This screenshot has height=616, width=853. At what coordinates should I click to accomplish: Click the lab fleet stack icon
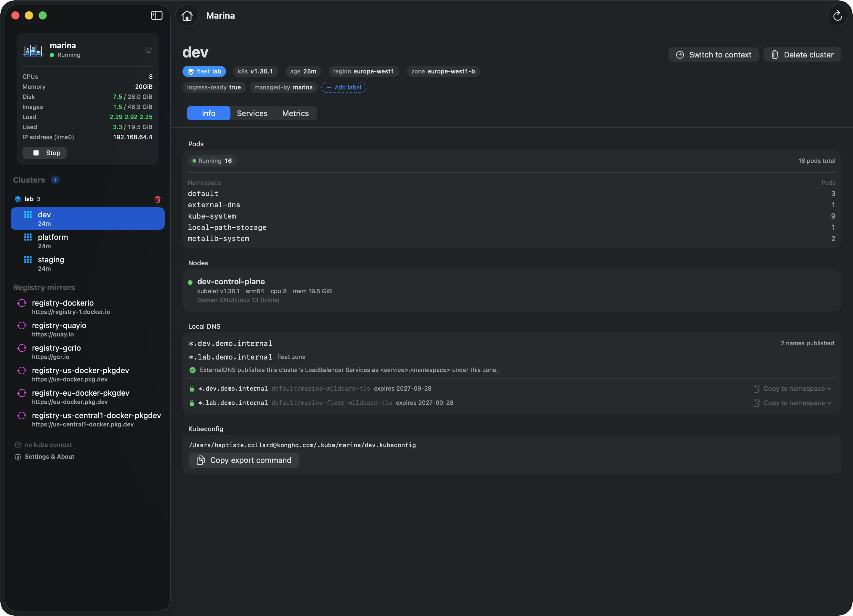click(18, 199)
